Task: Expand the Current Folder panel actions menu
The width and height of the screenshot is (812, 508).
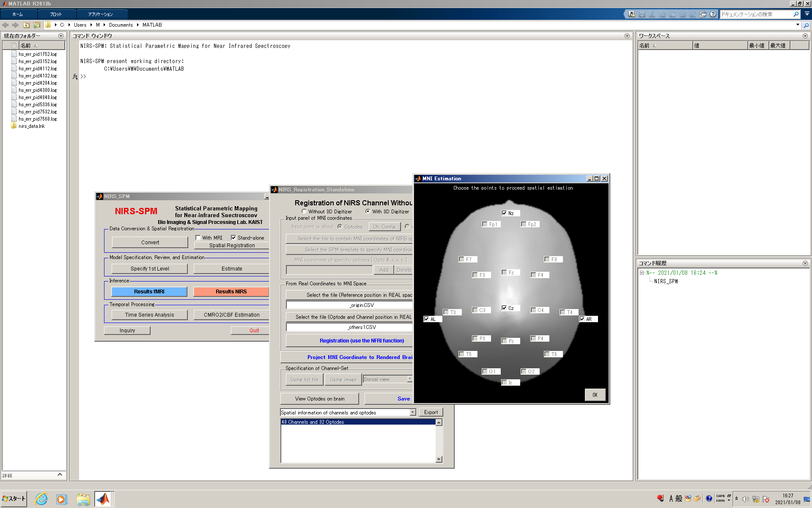Action: click(61, 36)
